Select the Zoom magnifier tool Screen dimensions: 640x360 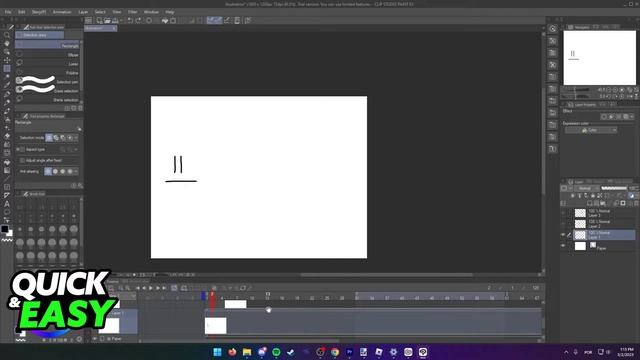pyautogui.click(x=7, y=35)
